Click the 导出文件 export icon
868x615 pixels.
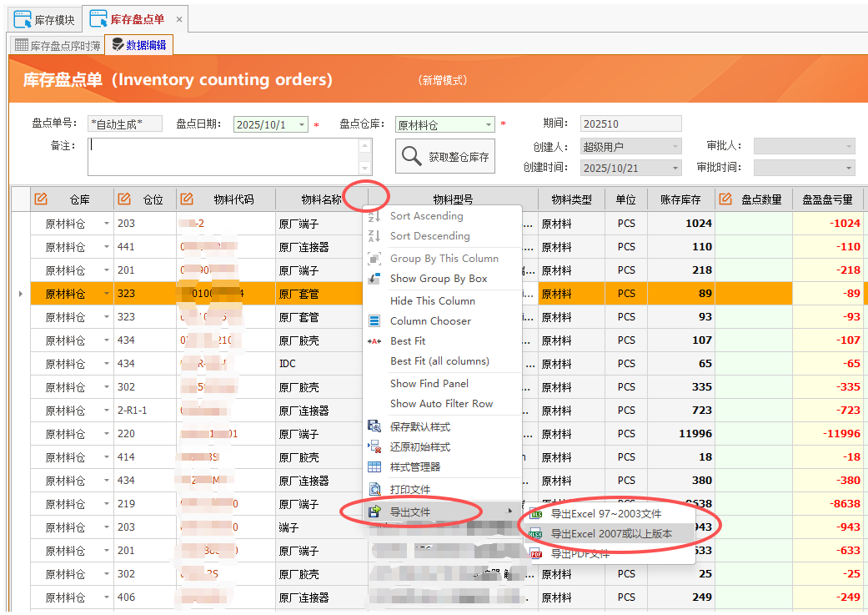click(x=374, y=509)
